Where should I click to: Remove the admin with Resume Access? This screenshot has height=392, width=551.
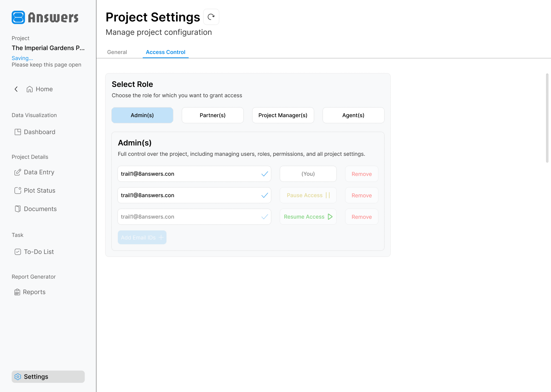click(x=362, y=217)
